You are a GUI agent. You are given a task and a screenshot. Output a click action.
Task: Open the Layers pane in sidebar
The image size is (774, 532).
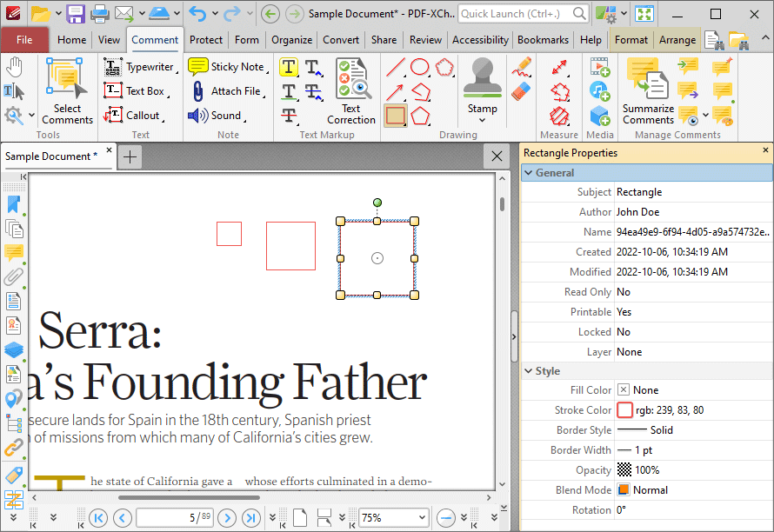(13, 350)
